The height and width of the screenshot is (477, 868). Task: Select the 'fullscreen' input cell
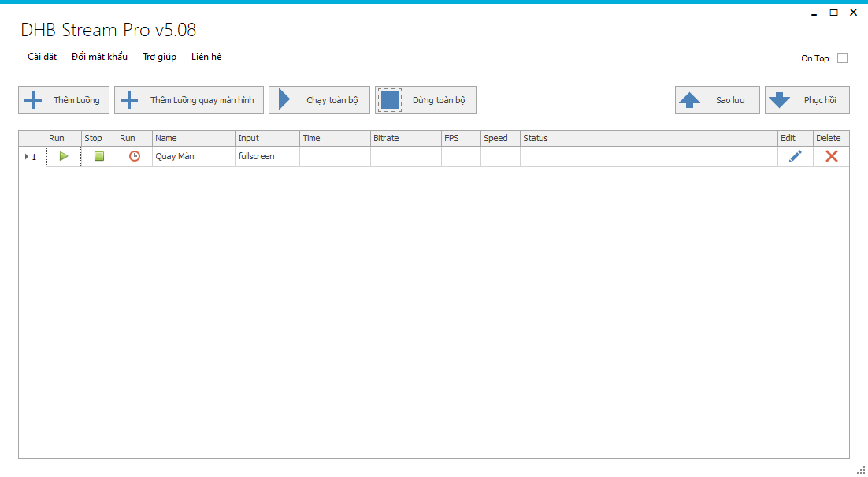pos(267,156)
